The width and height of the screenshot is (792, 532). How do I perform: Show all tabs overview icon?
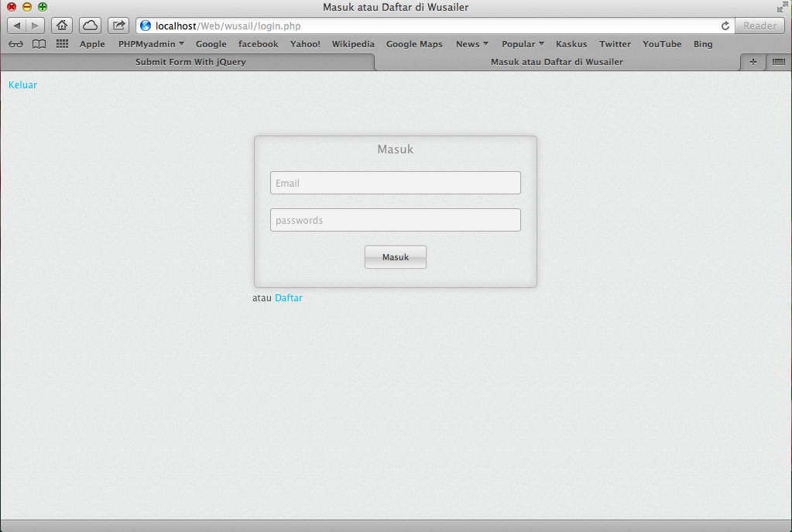pyautogui.click(x=779, y=62)
